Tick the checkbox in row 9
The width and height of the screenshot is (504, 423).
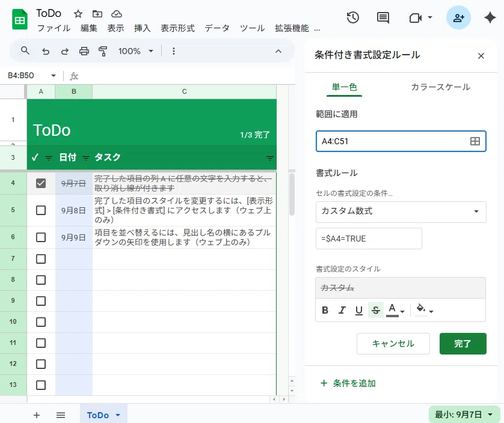pyautogui.click(x=41, y=301)
